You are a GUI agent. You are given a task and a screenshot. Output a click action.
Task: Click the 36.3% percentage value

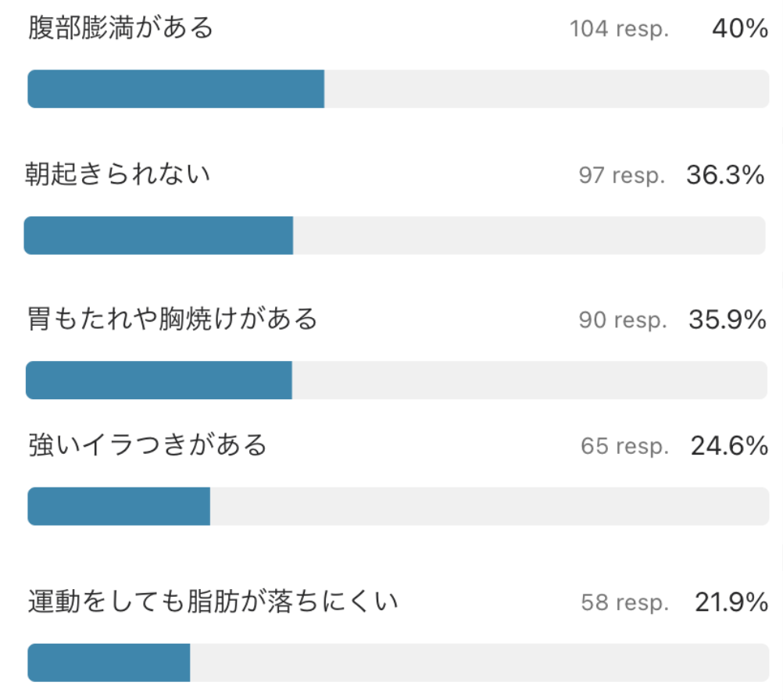tap(725, 175)
